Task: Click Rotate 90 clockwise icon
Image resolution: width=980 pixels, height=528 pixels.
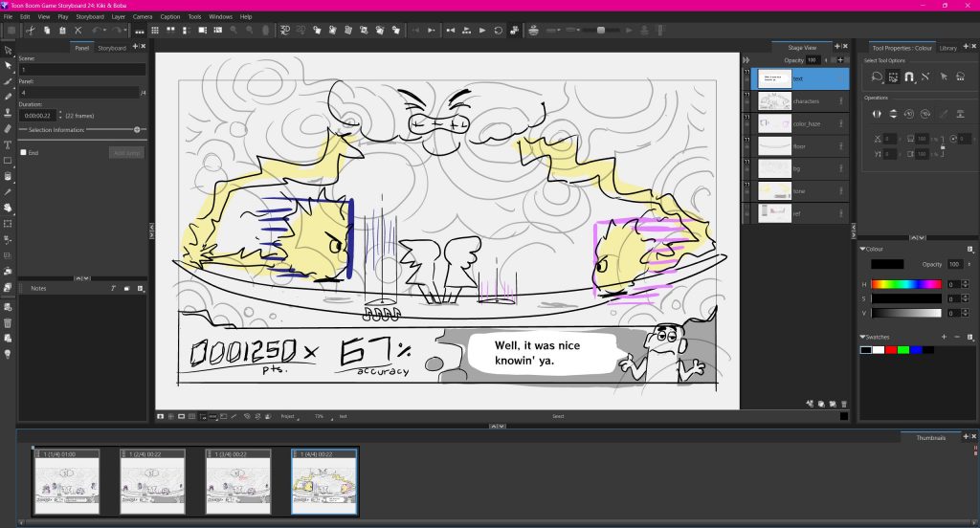Action: [x=925, y=114]
